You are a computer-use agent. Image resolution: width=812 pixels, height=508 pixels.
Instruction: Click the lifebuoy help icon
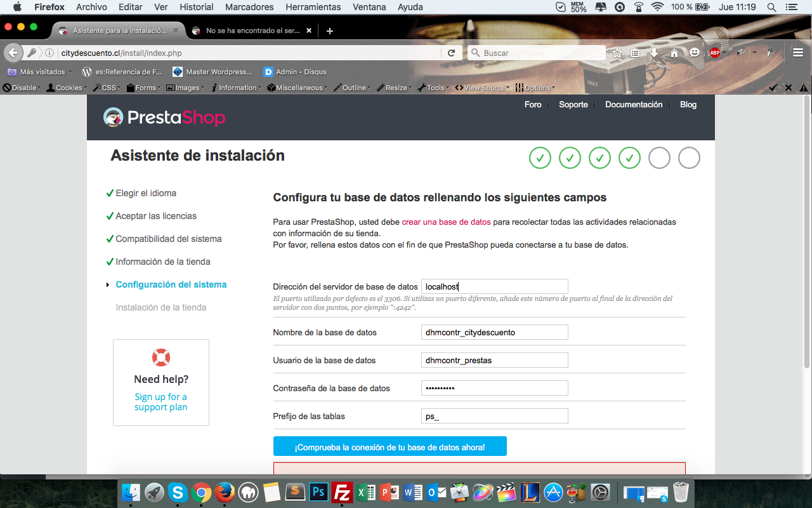point(161,358)
